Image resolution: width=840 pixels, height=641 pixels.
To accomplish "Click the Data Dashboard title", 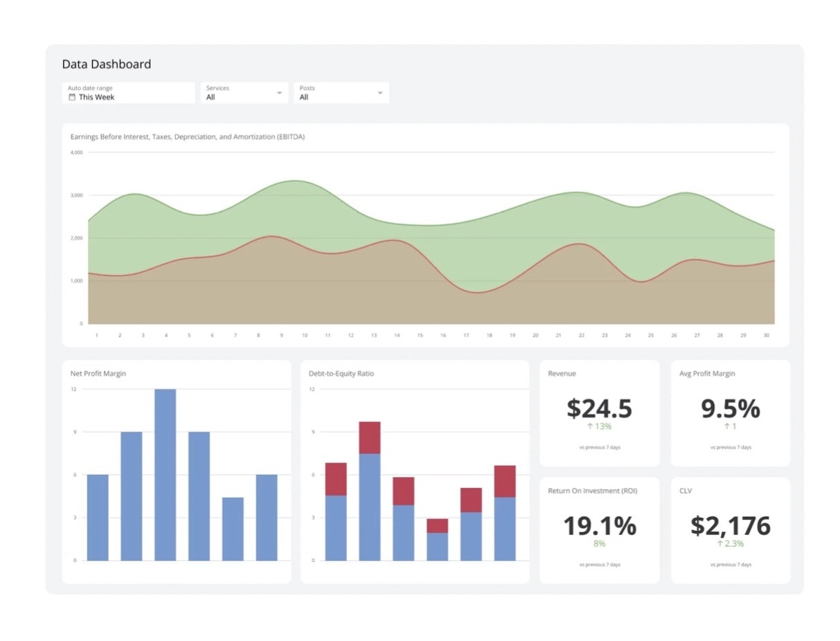I will coord(107,64).
